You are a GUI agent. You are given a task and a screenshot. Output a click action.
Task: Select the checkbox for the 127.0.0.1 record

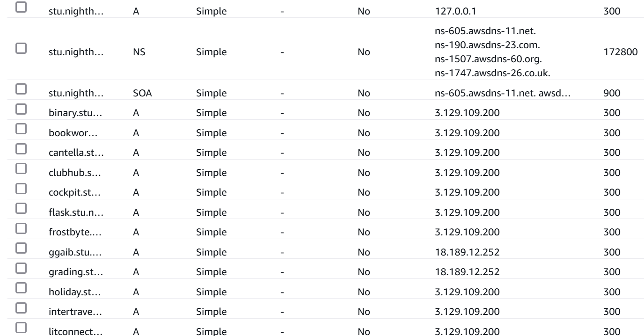point(20,8)
